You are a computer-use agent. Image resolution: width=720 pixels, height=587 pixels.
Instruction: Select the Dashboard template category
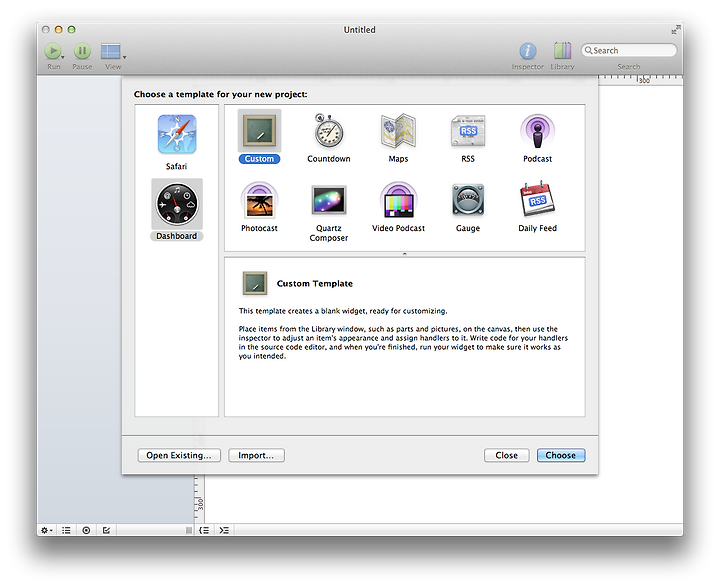click(177, 209)
